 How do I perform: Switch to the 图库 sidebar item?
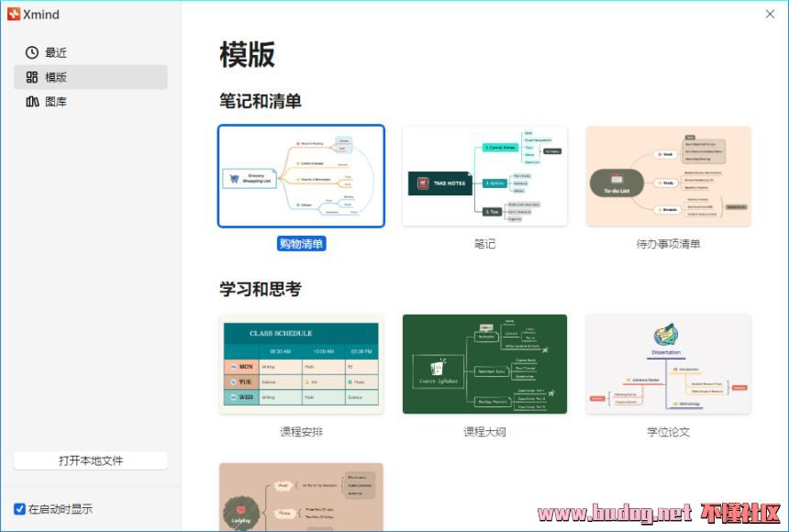(91, 102)
